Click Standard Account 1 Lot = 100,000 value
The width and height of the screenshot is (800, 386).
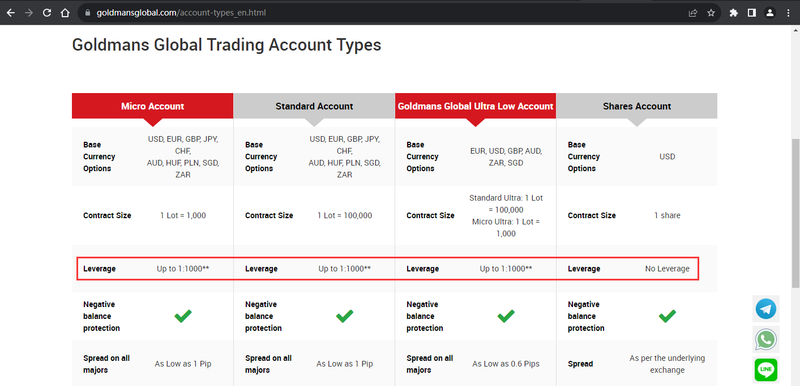344,216
